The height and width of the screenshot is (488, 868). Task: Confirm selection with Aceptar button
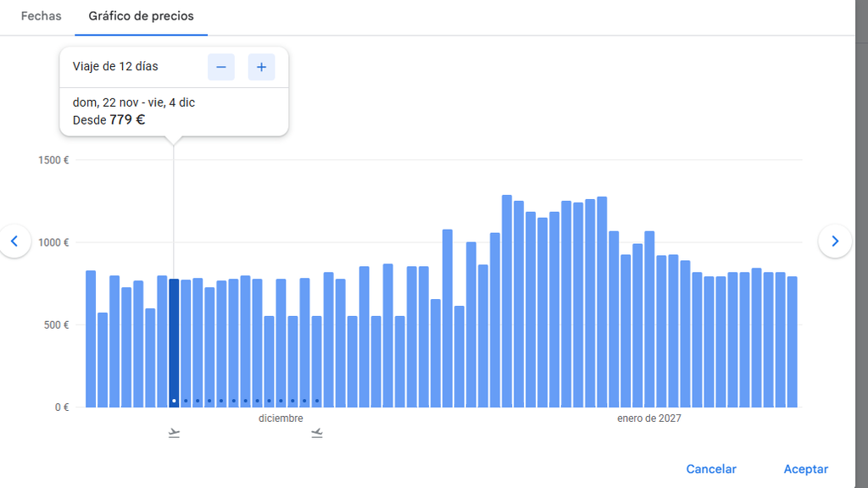click(x=806, y=469)
